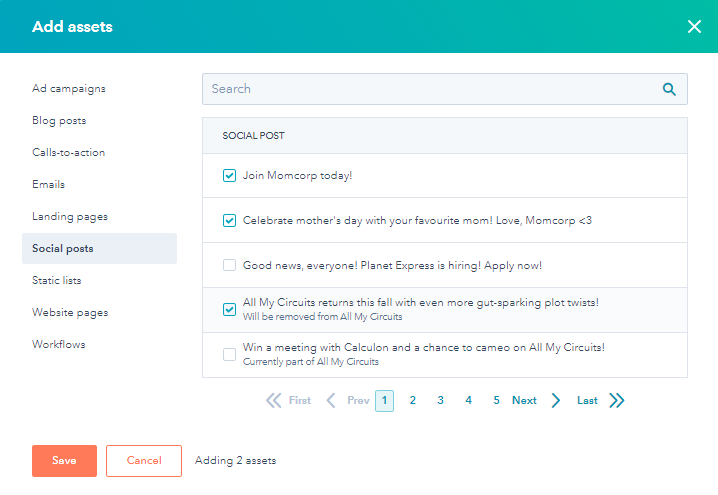Viewport: 718px width, 495px height.
Task: Check the Win a meeting with Calculon post
Action: pyautogui.click(x=229, y=354)
